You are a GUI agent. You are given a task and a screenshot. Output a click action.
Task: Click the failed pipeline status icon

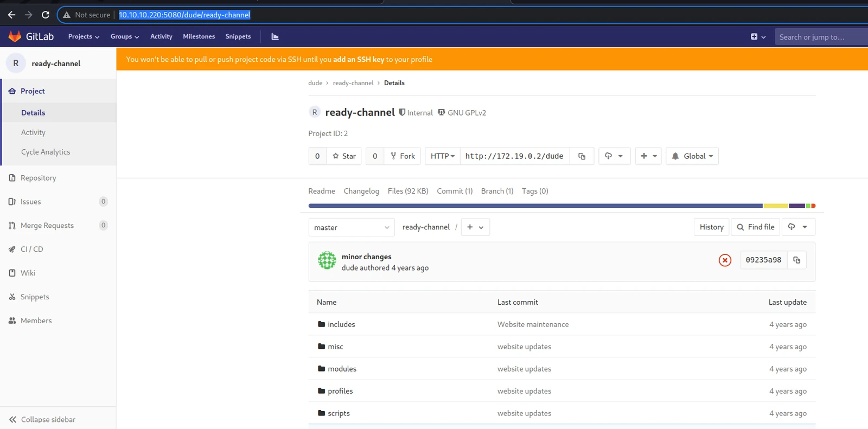[x=725, y=260]
